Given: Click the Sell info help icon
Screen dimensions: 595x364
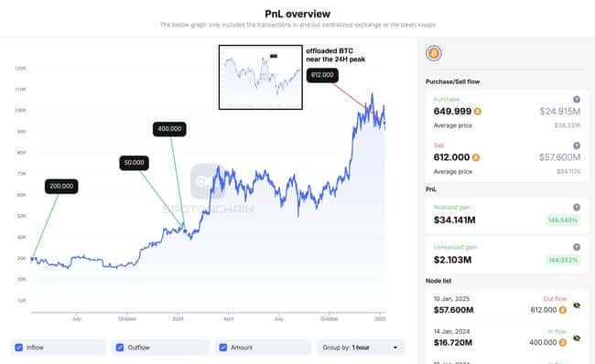Looking at the screenshot, I should coord(577,145).
